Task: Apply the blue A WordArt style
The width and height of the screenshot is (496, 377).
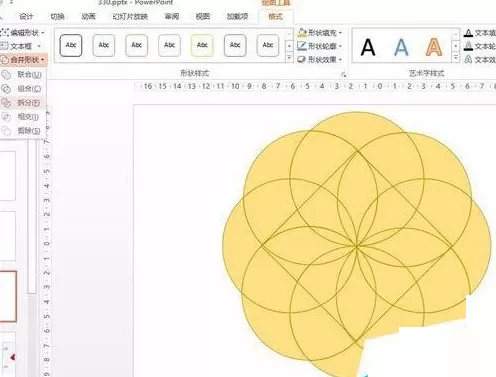Action: [x=401, y=47]
